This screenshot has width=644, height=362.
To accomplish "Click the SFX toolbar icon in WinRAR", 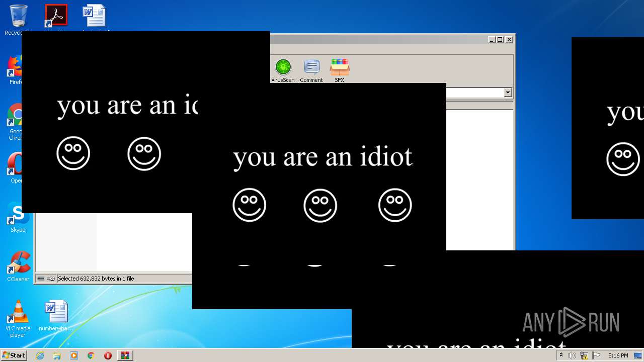I will coord(340,70).
